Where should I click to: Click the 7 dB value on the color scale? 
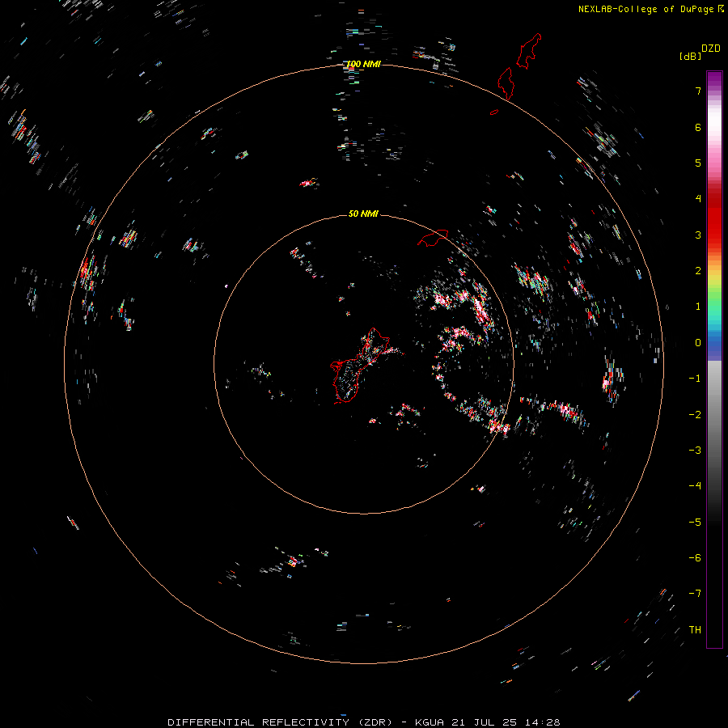[698, 91]
